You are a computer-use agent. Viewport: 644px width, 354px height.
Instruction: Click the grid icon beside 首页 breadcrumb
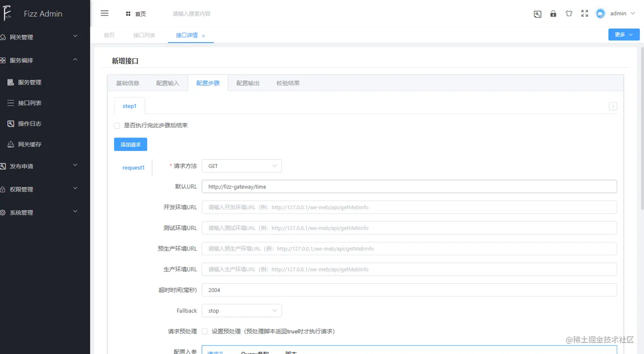point(128,14)
